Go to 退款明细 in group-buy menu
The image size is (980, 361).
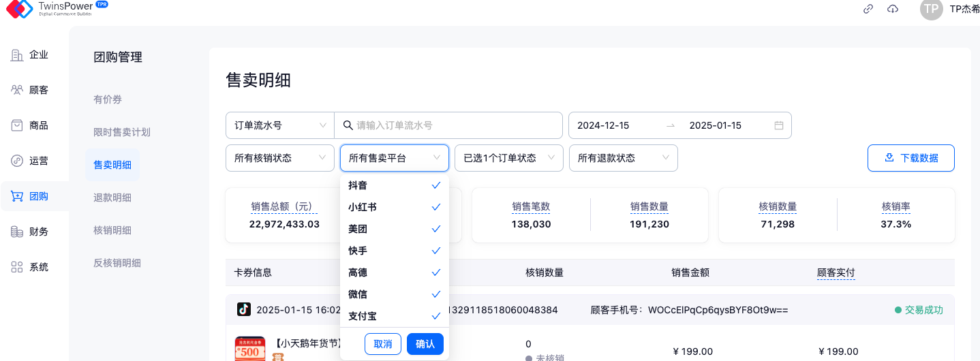112,198
